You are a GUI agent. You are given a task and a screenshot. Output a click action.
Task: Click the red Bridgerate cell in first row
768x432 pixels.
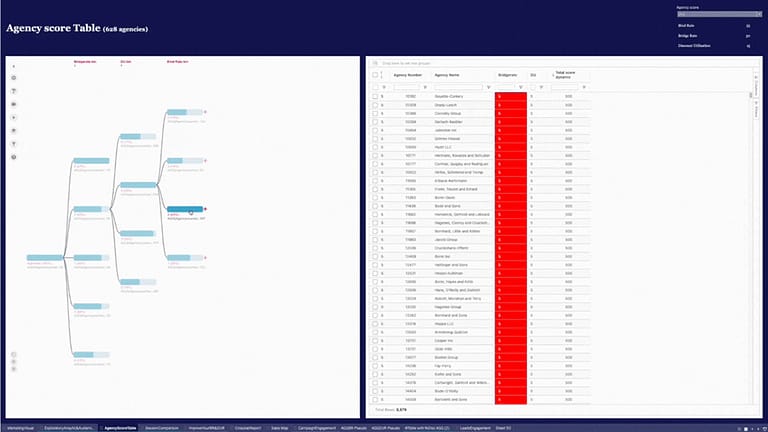[x=511, y=97]
